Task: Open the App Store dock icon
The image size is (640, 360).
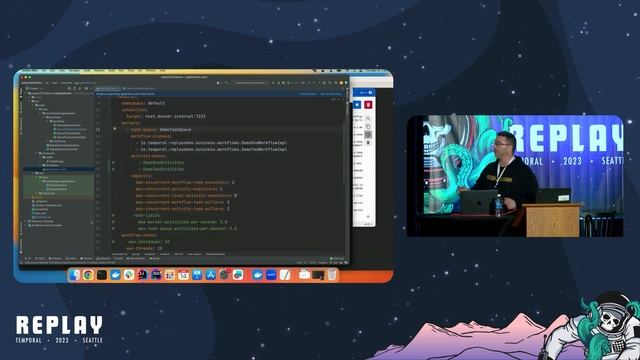Action: tap(211, 275)
